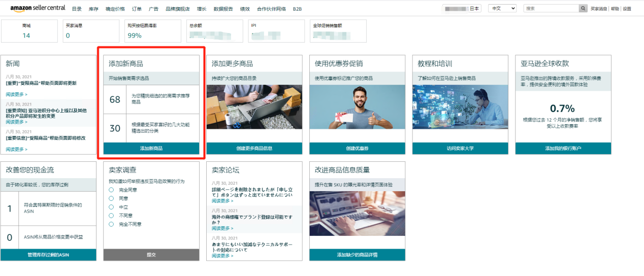Click the laptop photo in 添加更多商品 card

pos(254,107)
